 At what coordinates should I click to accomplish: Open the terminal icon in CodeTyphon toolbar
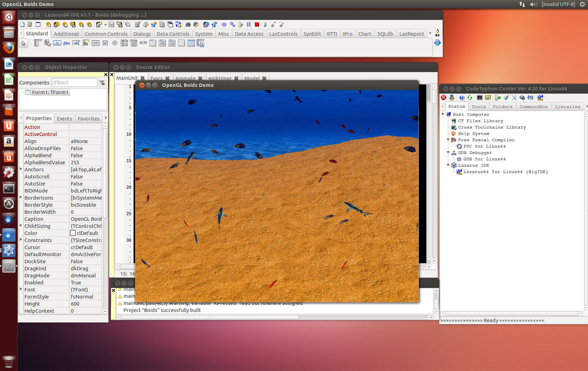click(480, 98)
